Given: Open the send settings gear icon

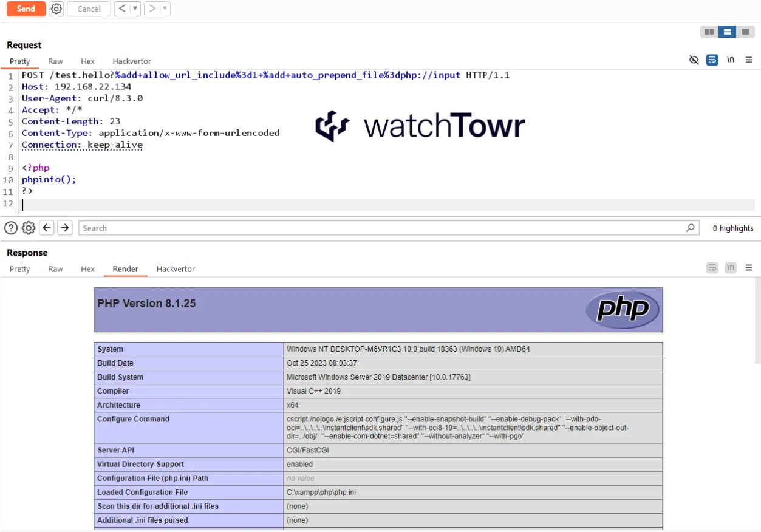Looking at the screenshot, I should [56, 9].
